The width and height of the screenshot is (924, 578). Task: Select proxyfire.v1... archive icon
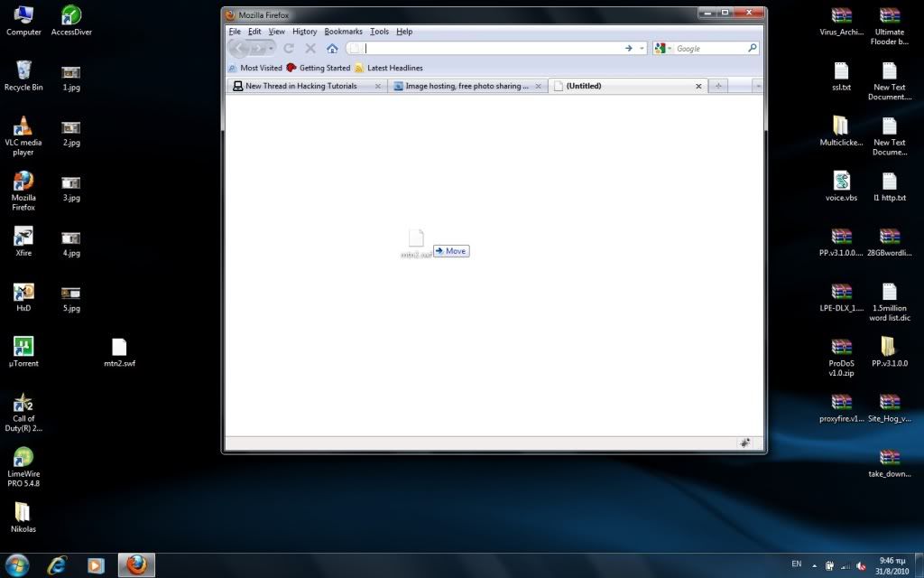(842, 408)
